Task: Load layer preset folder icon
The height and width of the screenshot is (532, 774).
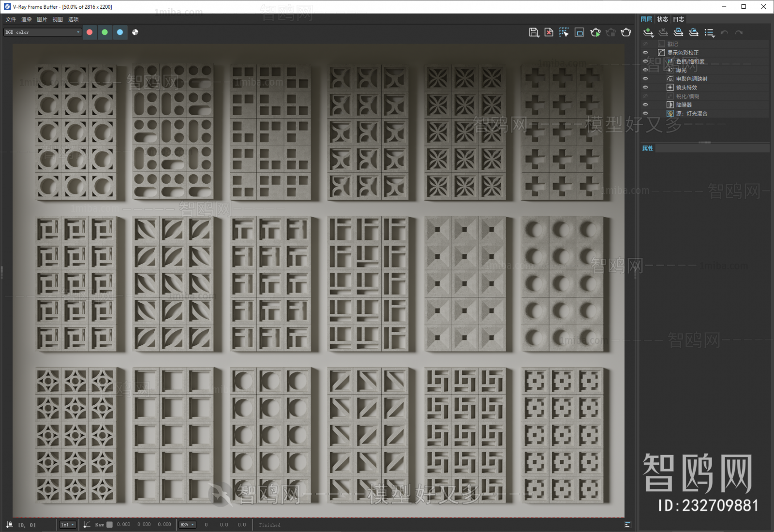Action: (693, 32)
